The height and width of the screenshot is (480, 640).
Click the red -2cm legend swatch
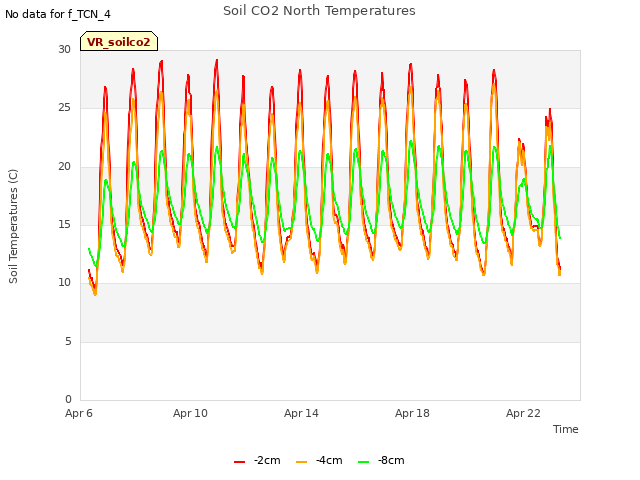coord(239,462)
